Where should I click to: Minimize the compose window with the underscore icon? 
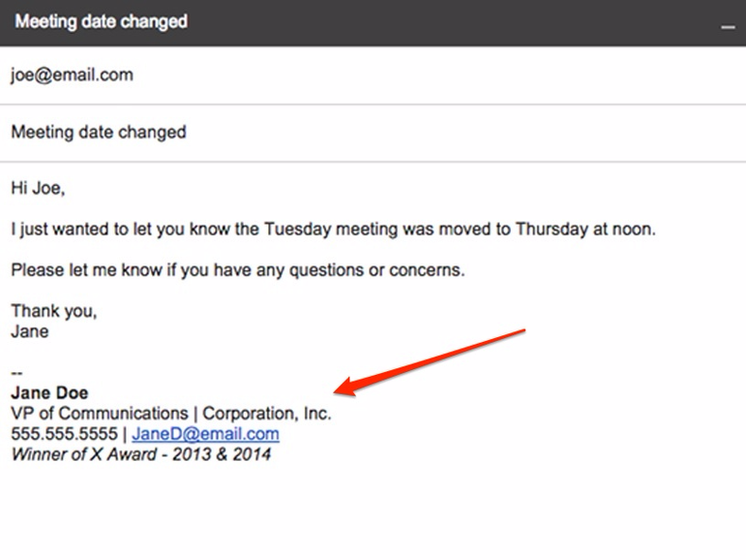point(727,26)
